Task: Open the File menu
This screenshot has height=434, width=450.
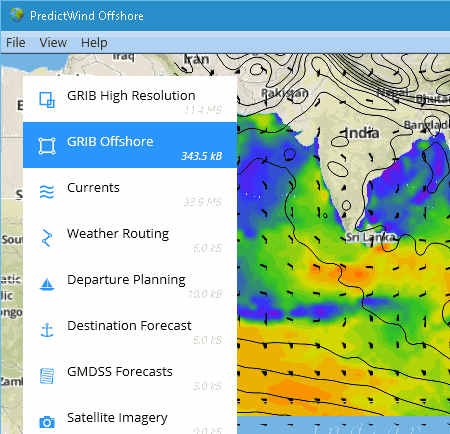Action: 16,43
